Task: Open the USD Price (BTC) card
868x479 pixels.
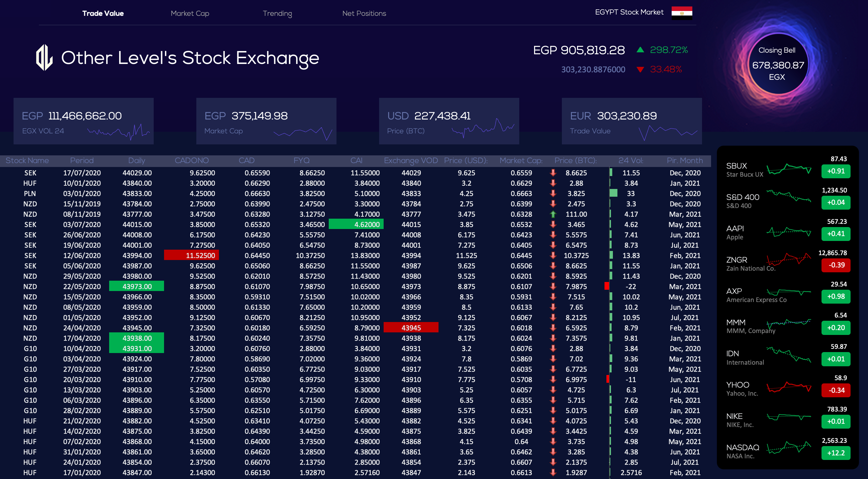Action: pyautogui.click(x=449, y=121)
